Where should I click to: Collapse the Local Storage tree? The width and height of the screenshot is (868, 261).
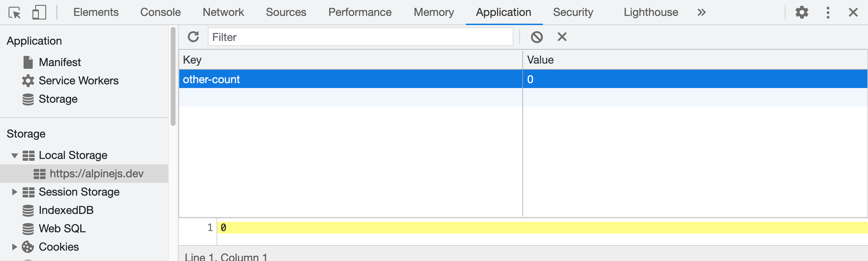(14, 155)
